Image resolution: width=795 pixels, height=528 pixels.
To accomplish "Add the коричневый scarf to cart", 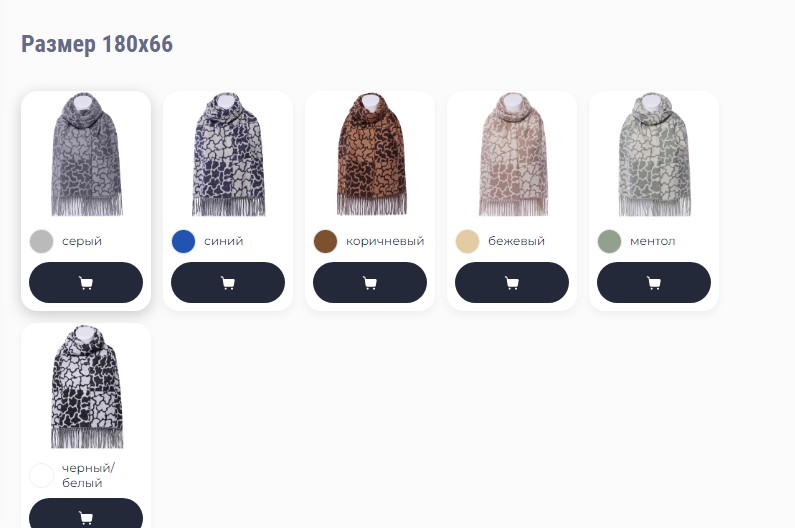I will (x=370, y=283).
